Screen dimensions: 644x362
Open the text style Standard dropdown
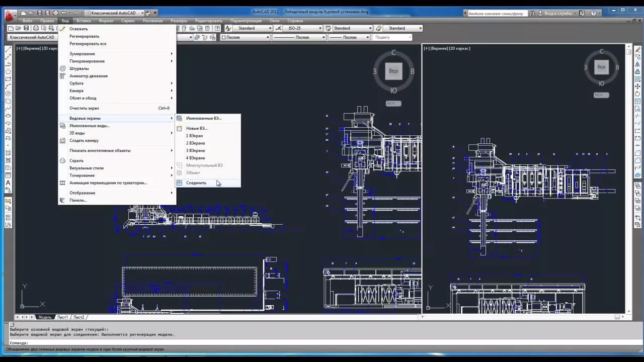pos(252,28)
